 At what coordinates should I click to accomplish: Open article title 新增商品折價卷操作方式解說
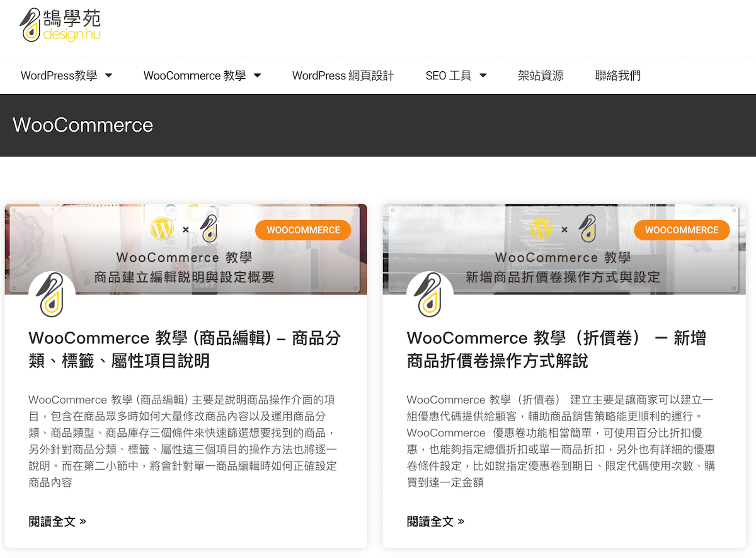556,349
